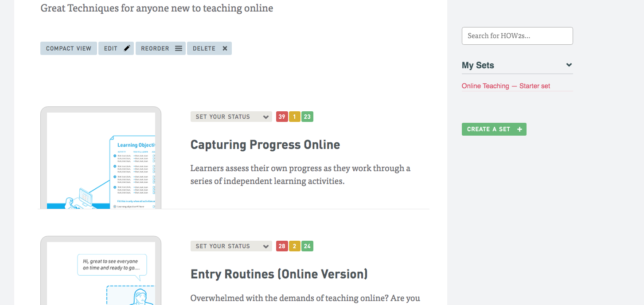Open the Capturing Progress Online tablet thumbnail
This screenshot has height=305, width=644.
tap(101, 157)
